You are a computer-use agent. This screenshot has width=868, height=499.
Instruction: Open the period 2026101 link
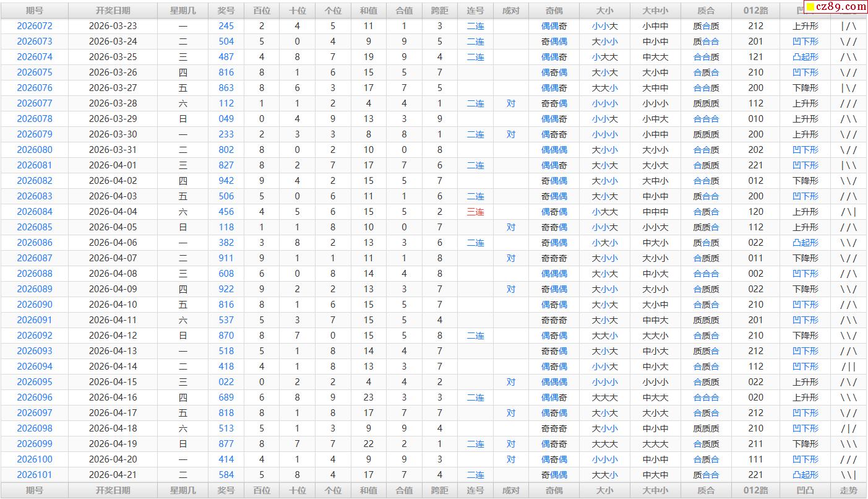pos(35,475)
